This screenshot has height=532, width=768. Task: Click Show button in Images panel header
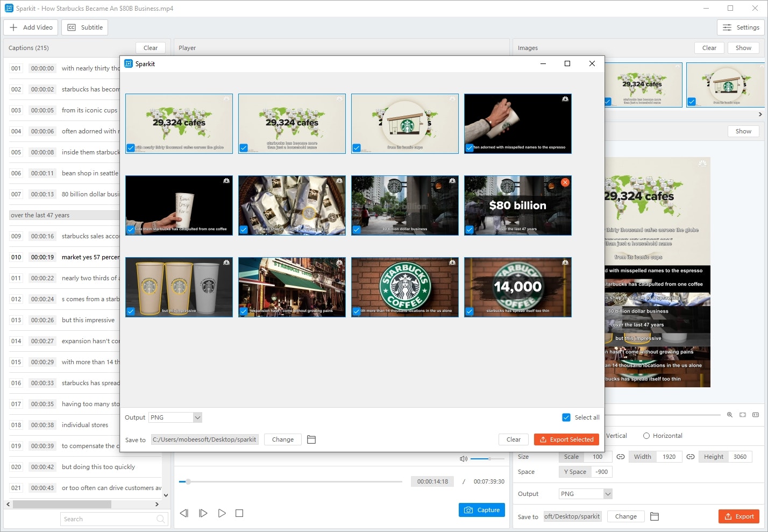click(743, 48)
